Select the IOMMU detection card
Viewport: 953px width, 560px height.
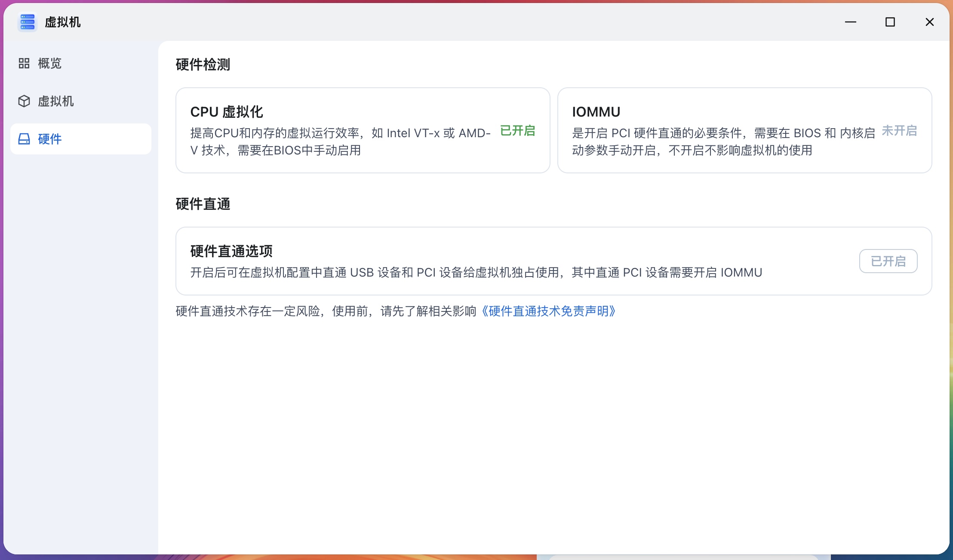coord(744,130)
